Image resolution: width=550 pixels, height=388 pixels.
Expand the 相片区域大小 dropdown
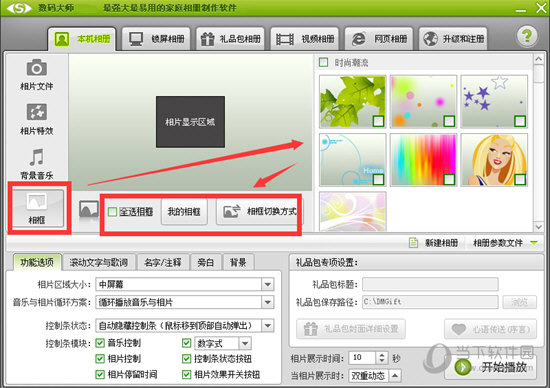tap(268, 284)
